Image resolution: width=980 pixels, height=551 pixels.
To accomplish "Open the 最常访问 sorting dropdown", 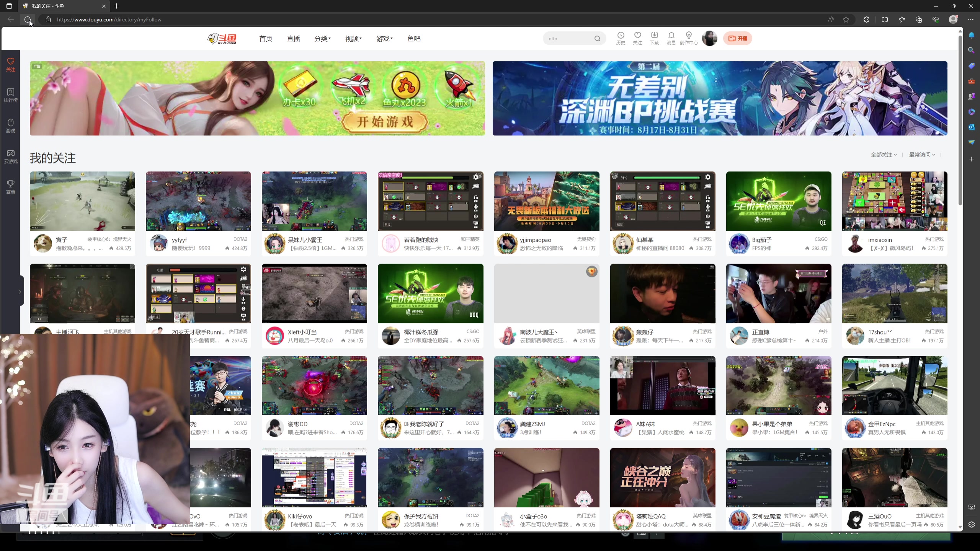I will [921, 154].
